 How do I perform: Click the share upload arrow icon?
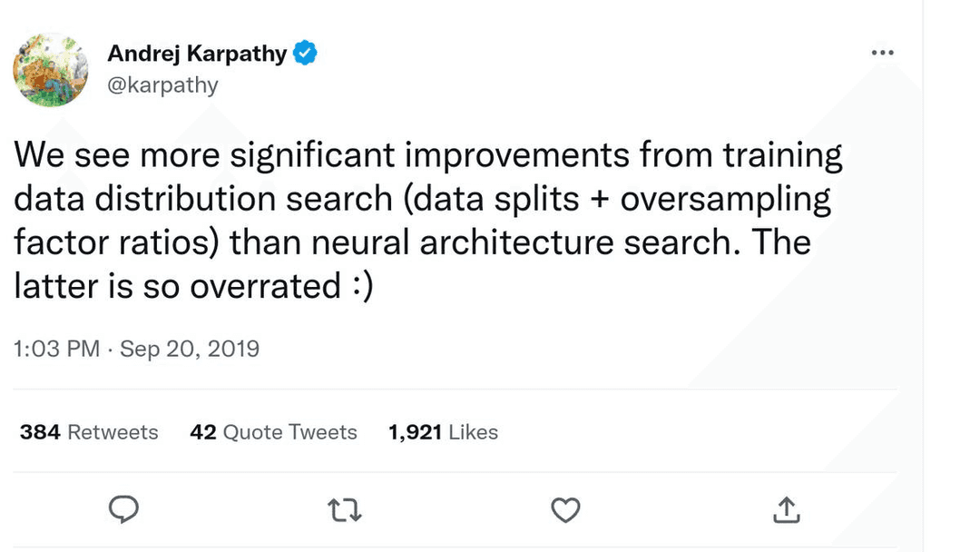click(787, 510)
